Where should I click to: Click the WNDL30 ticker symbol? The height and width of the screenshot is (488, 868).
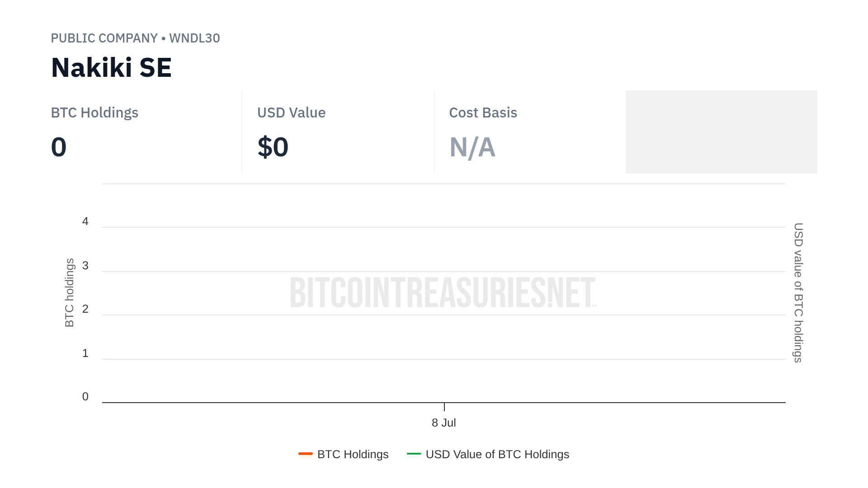tap(194, 38)
